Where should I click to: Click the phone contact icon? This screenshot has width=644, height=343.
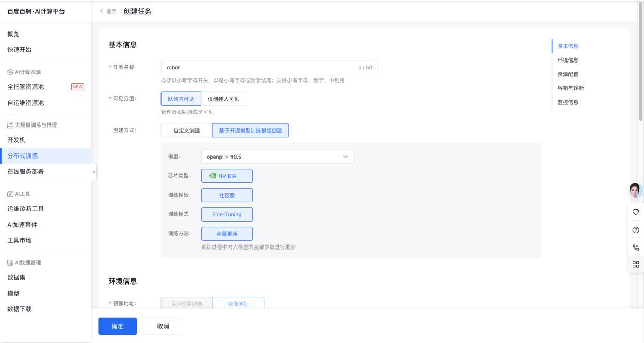click(635, 247)
